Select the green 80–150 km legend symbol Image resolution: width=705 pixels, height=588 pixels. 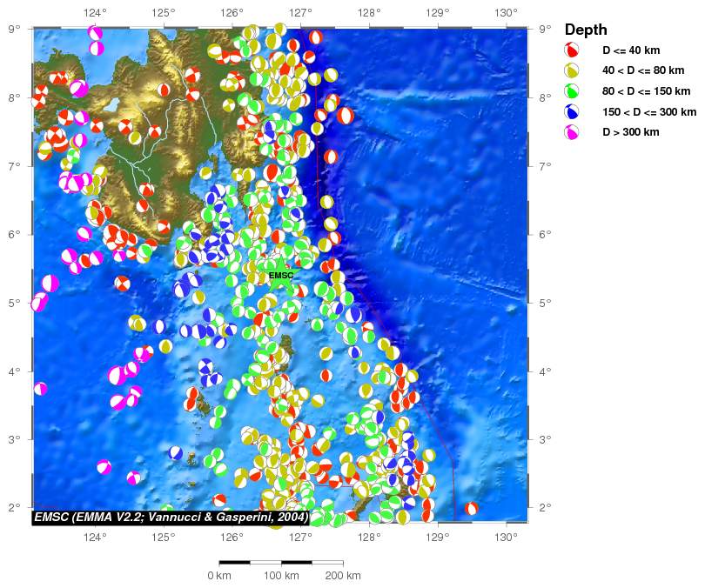click(x=573, y=91)
